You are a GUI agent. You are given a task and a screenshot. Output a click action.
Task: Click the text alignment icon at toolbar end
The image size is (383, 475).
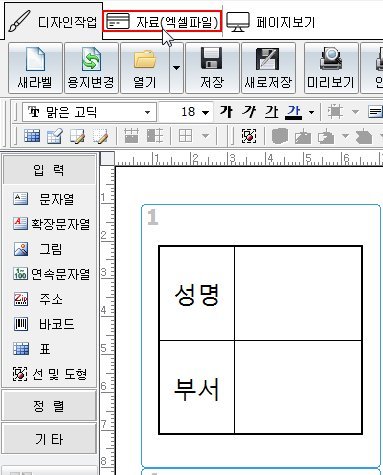(x=375, y=112)
